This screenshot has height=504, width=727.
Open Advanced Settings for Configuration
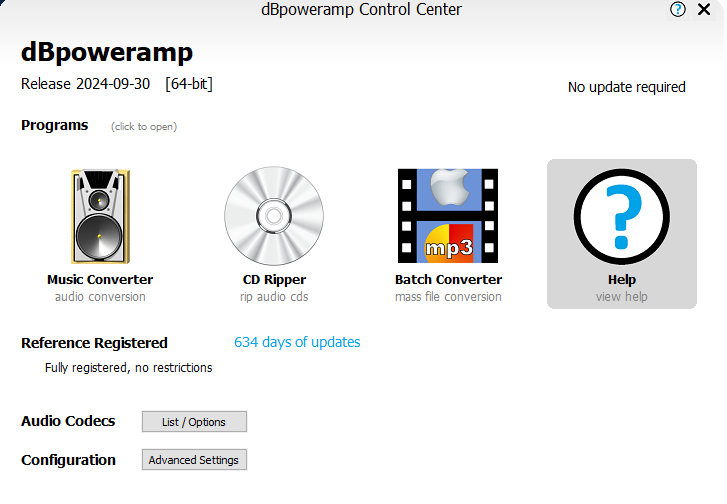coord(194,460)
